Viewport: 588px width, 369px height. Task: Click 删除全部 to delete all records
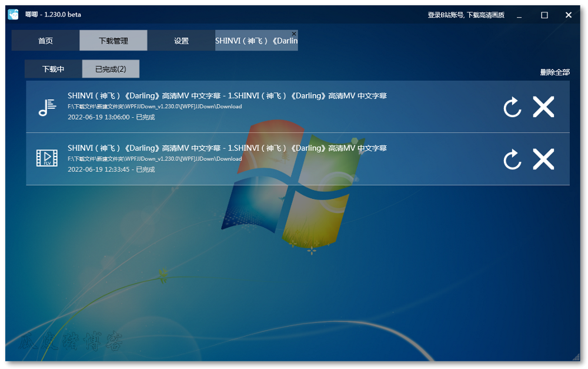[554, 72]
